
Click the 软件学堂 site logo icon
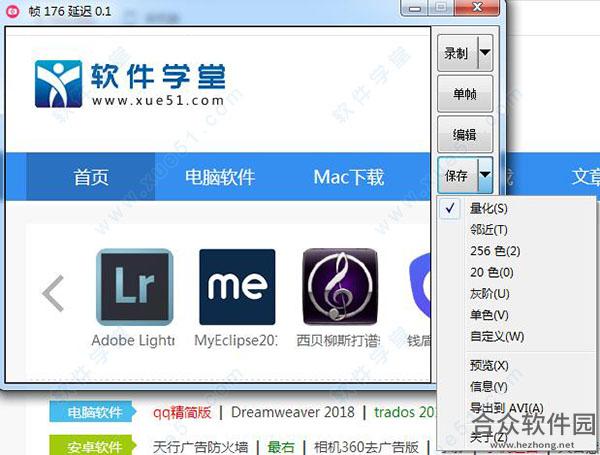pyautogui.click(x=58, y=84)
